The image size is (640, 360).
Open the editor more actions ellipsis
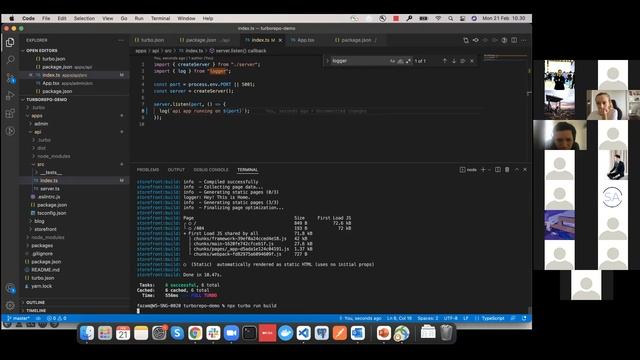click(524, 40)
